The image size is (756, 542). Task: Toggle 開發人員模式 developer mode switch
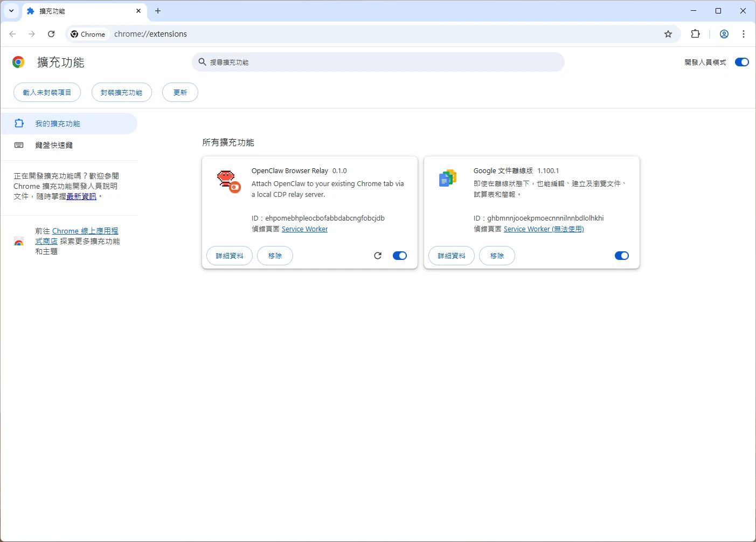tap(741, 62)
